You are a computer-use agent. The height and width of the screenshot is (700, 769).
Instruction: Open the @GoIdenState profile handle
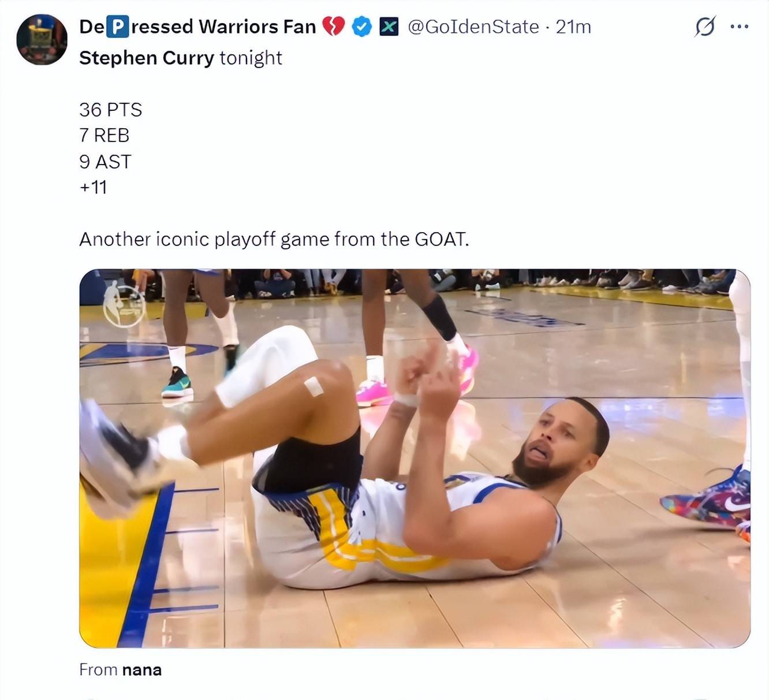[473, 27]
